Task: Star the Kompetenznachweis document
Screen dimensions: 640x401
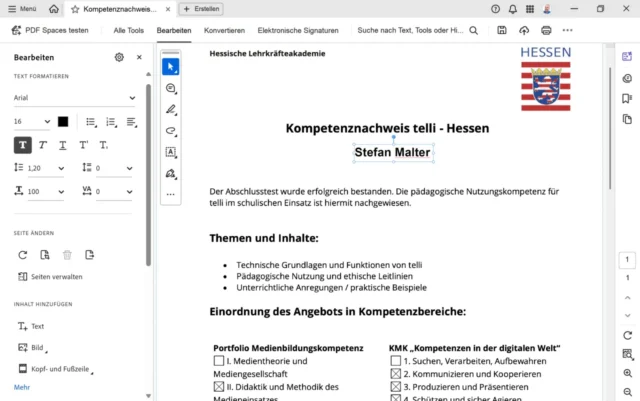Action: (x=75, y=9)
